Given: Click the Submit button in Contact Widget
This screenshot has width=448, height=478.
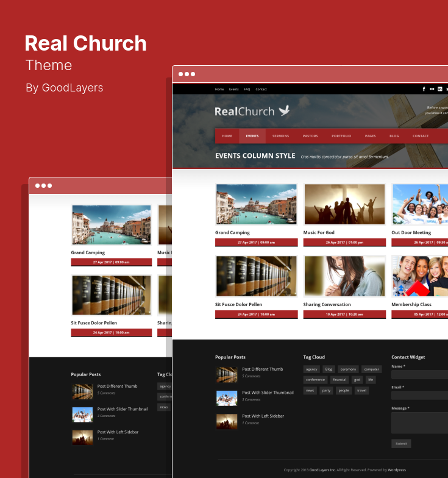Looking at the screenshot, I should point(401,444).
